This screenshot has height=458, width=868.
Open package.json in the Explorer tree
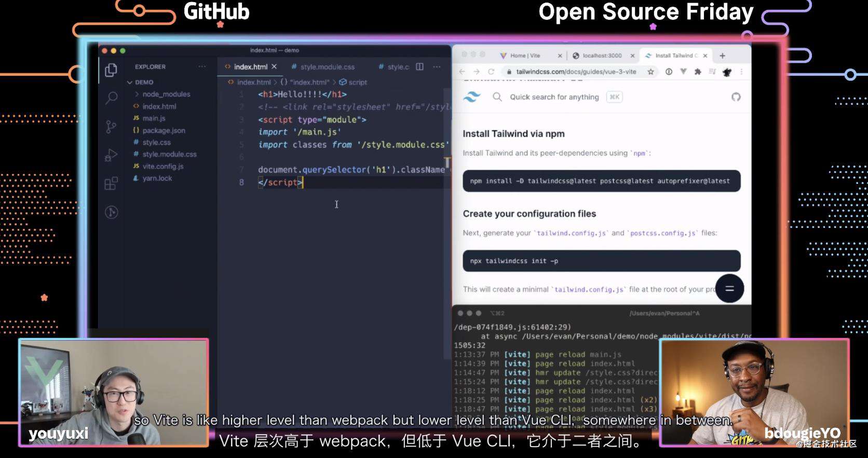[x=164, y=130]
